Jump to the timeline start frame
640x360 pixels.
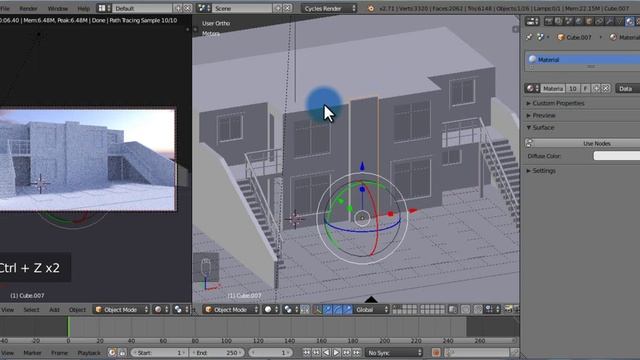306,353
